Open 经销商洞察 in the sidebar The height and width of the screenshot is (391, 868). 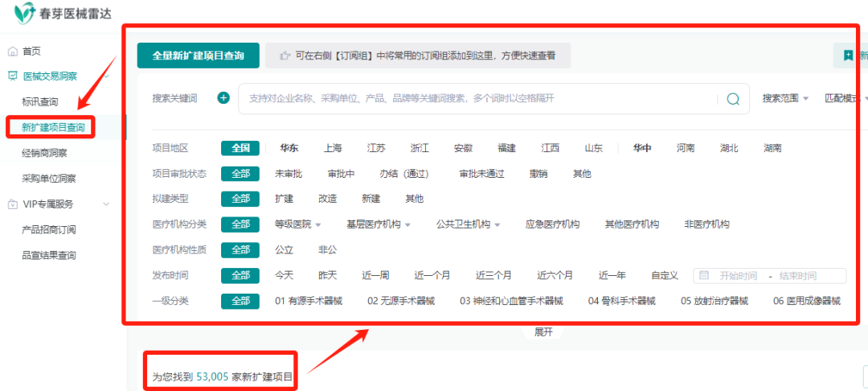[44, 153]
